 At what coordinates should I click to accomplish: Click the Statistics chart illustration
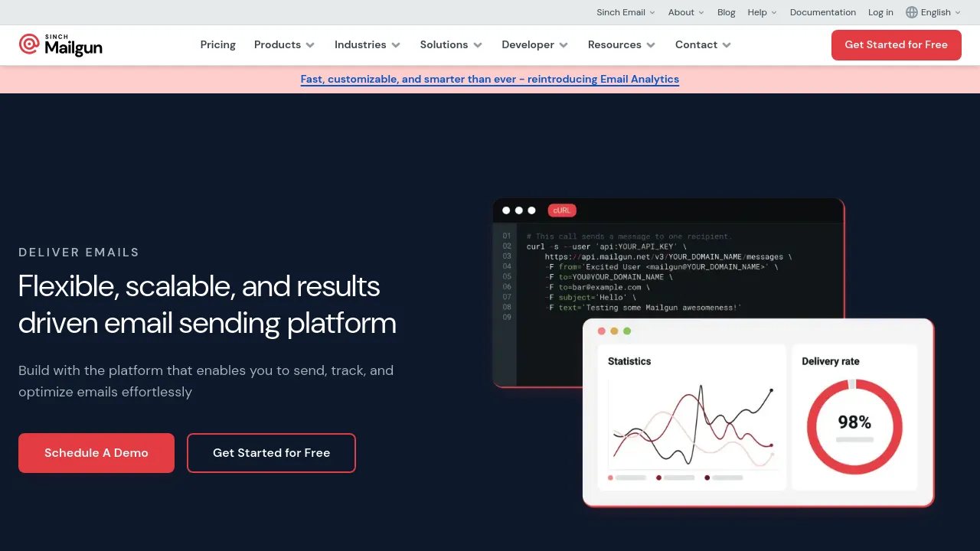point(693,417)
